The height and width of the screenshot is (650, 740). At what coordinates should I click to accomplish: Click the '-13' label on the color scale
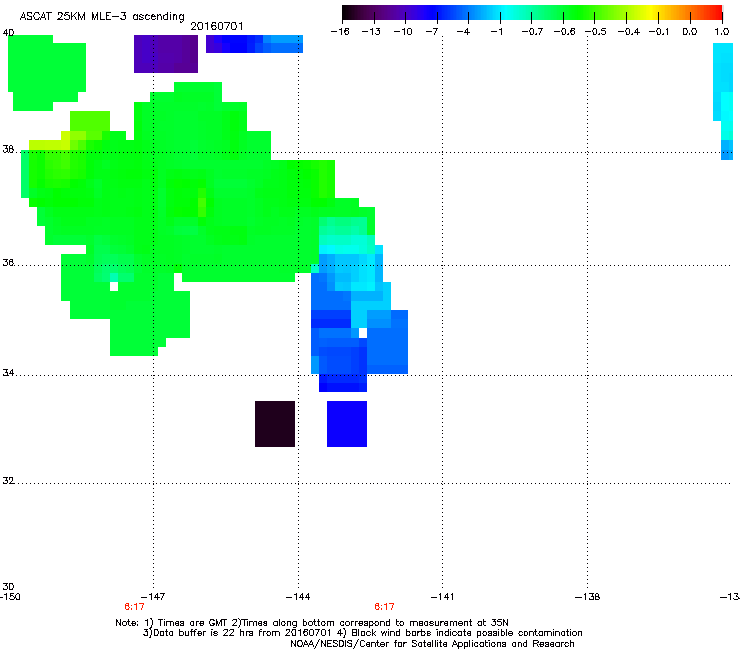371,32
